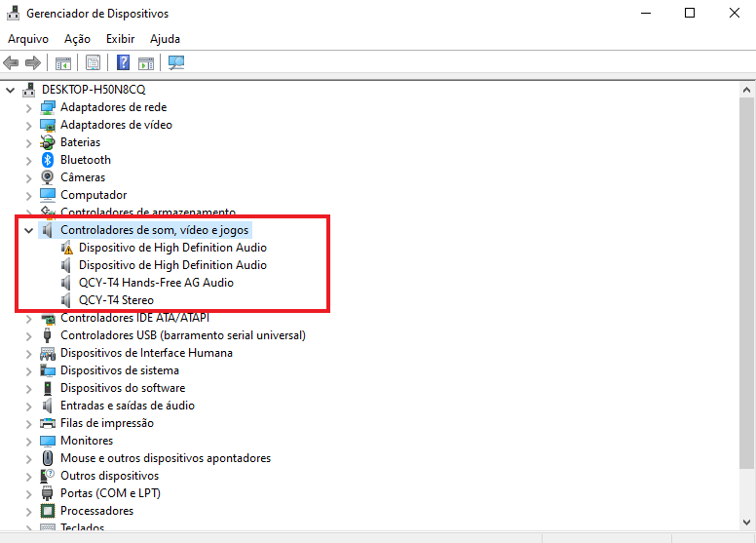The image size is (756, 543).
Task: Expand the Adaptadores de rede chevron
Action: point(29,107)
